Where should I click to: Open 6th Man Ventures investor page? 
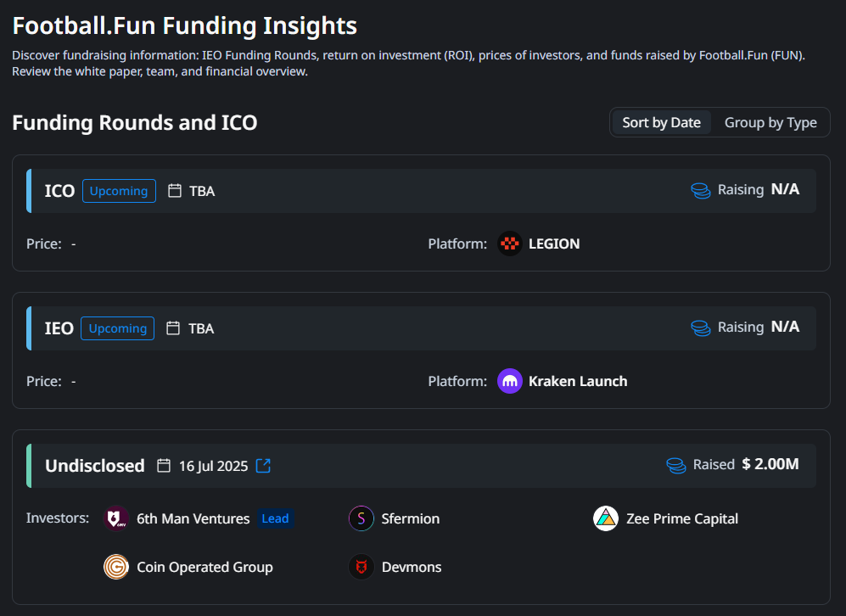(x=193, y=518)
